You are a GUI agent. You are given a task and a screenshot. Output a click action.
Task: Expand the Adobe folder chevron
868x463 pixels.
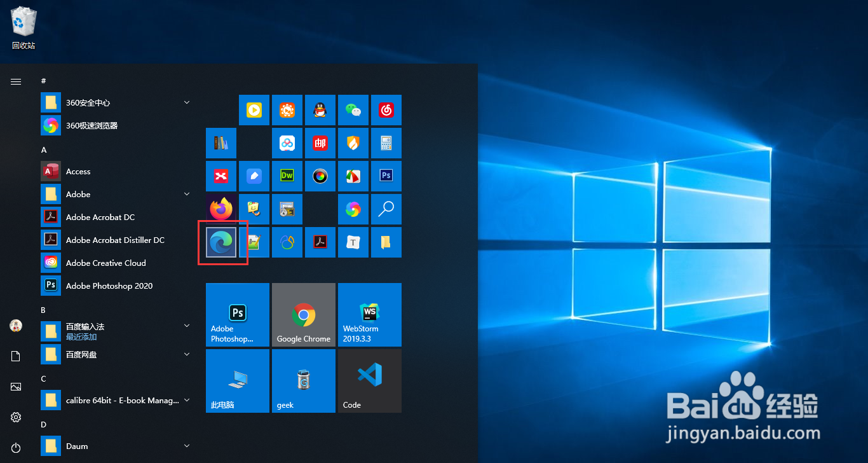click(187, 194)
